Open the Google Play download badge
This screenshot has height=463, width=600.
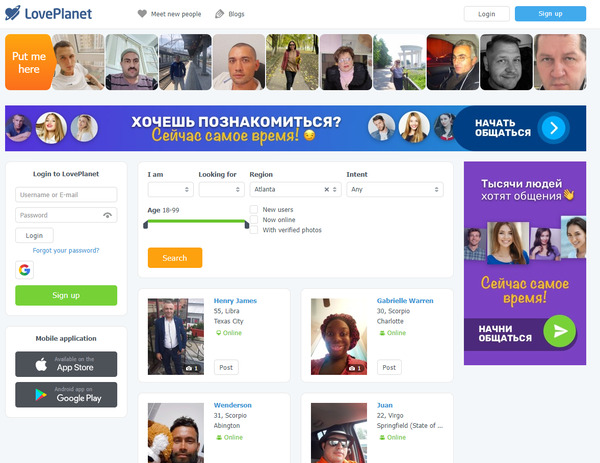click(66, 395)
